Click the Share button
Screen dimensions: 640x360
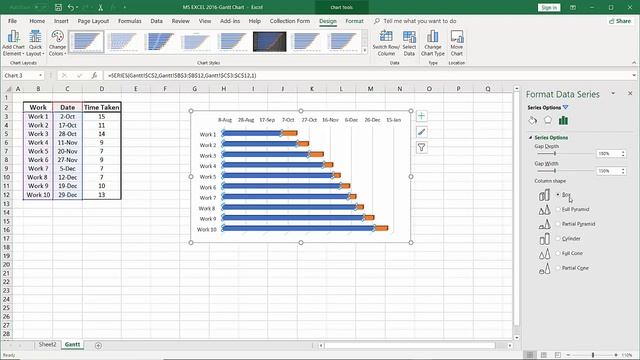tap(620, 21)
